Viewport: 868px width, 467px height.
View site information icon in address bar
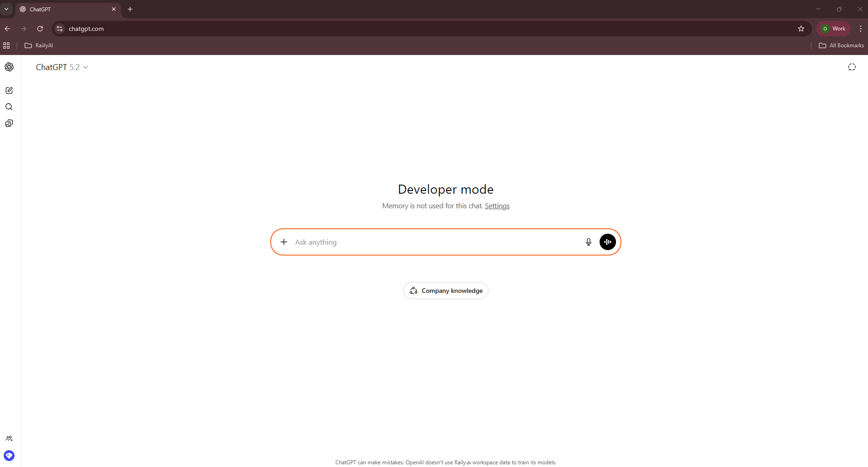pyautogui.click(x=60, y=29)
